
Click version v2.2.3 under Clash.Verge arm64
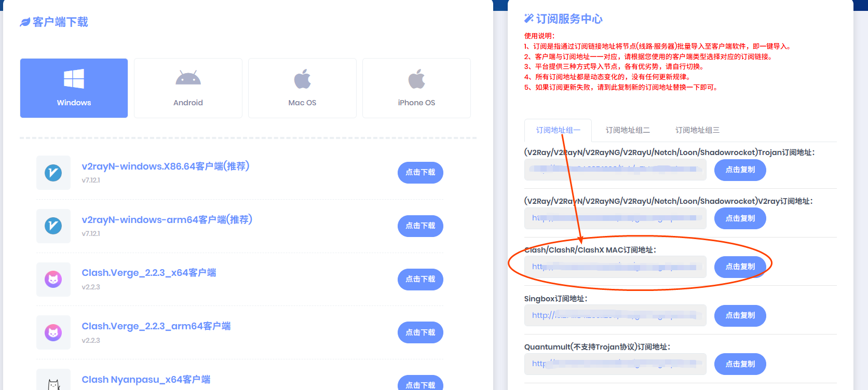point(91,341)
